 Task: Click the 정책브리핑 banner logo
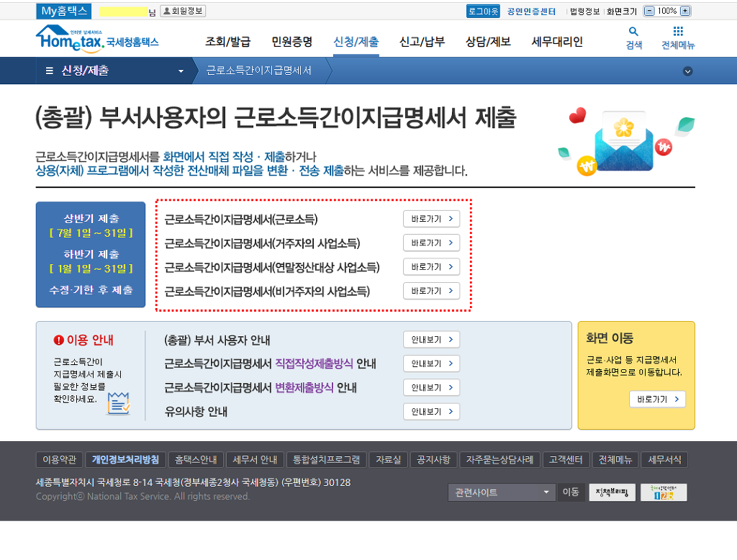[x=612, y=492]
